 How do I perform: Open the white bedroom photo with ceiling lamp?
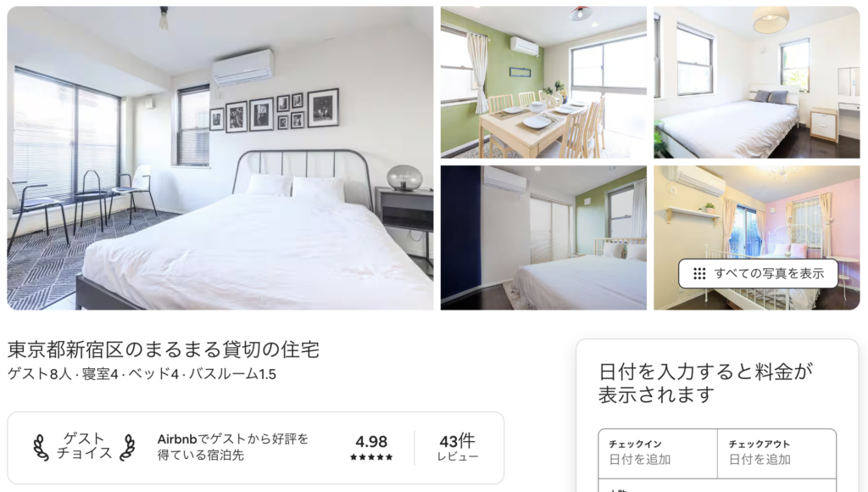[x=757, y=82]
